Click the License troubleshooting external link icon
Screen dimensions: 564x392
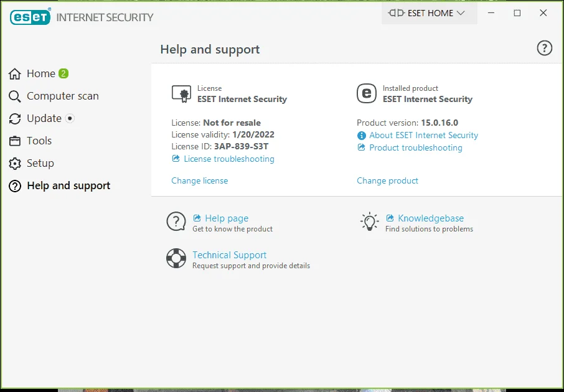[176, 158]
